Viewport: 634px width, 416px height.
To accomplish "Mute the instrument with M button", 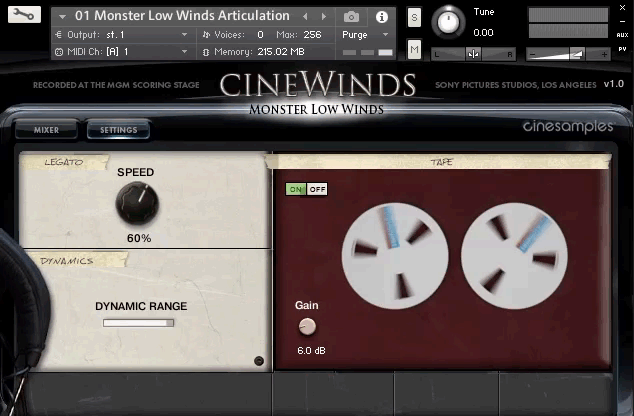I will pyautogui.click(x=414, y=50).
